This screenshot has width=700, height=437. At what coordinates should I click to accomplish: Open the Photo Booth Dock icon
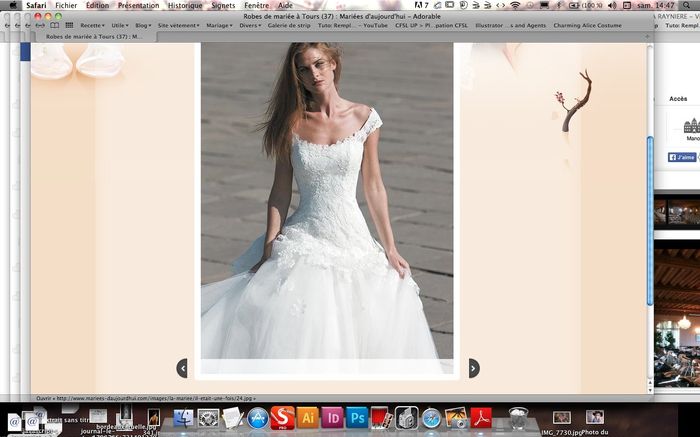coord(381,418)
